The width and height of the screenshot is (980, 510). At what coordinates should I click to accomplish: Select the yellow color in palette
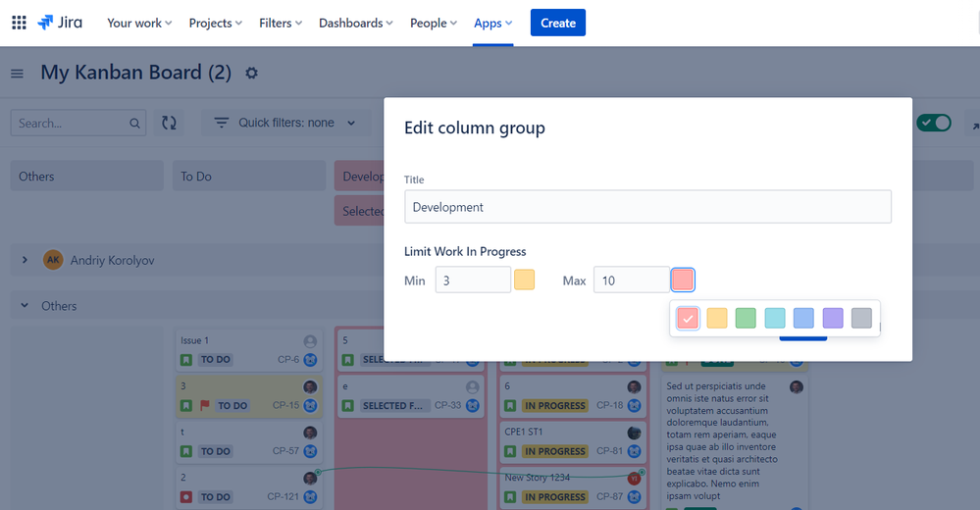pos(717,318)
